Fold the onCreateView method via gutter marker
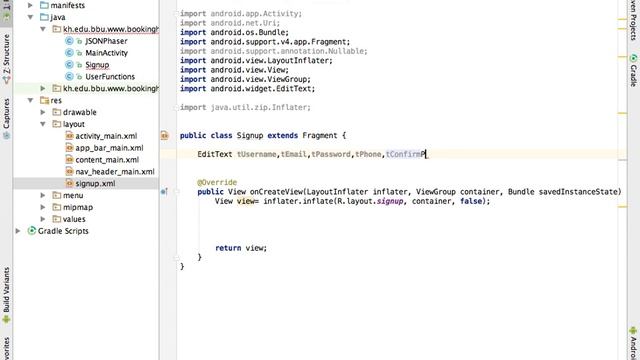 click(177, 191)
